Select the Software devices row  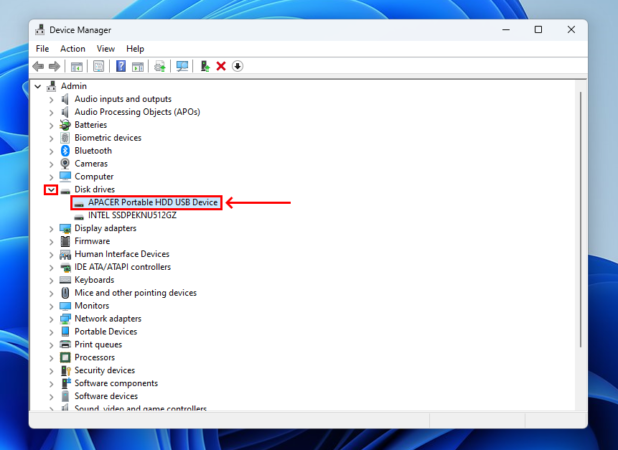click(x=106, y=396)
